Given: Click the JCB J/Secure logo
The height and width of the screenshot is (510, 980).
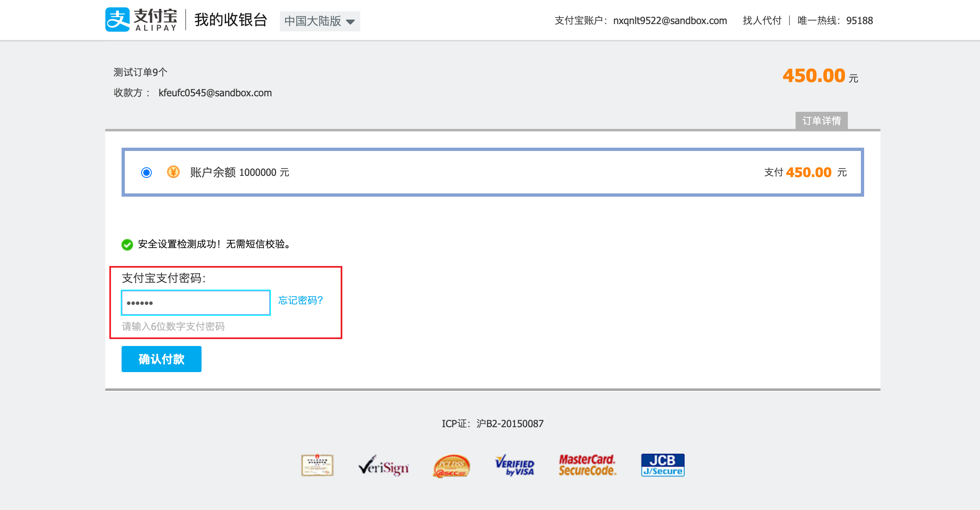Looking at the screenshot, I should click(663, 465).
